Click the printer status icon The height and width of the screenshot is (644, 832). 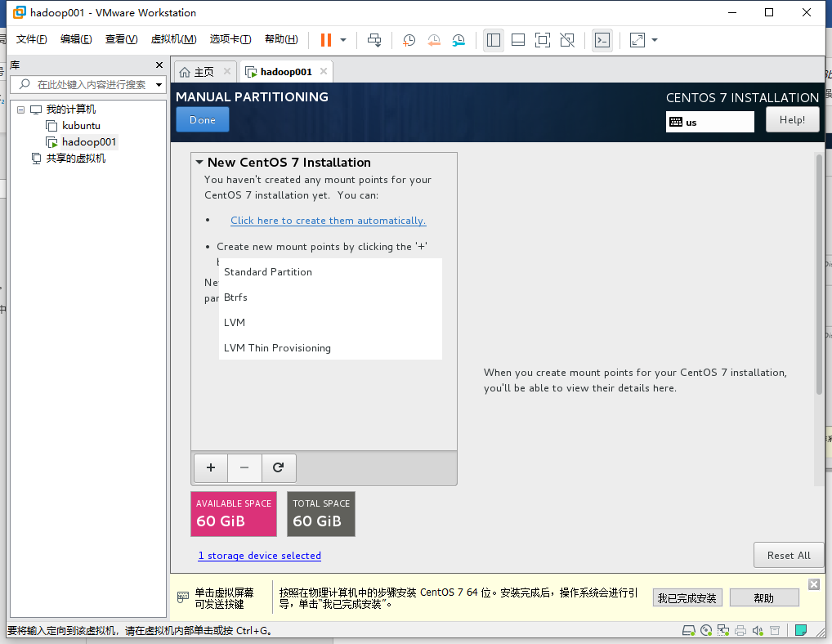tap(740, 630)
